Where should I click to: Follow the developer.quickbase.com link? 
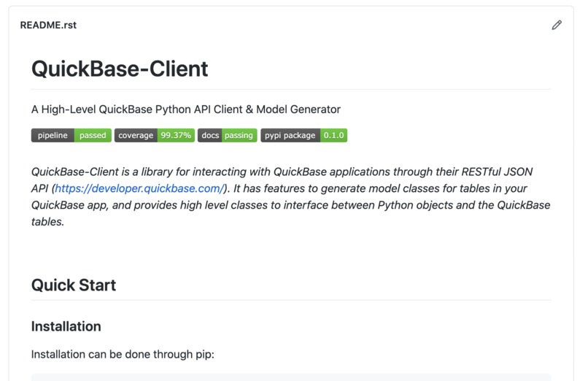pos(139,188)
